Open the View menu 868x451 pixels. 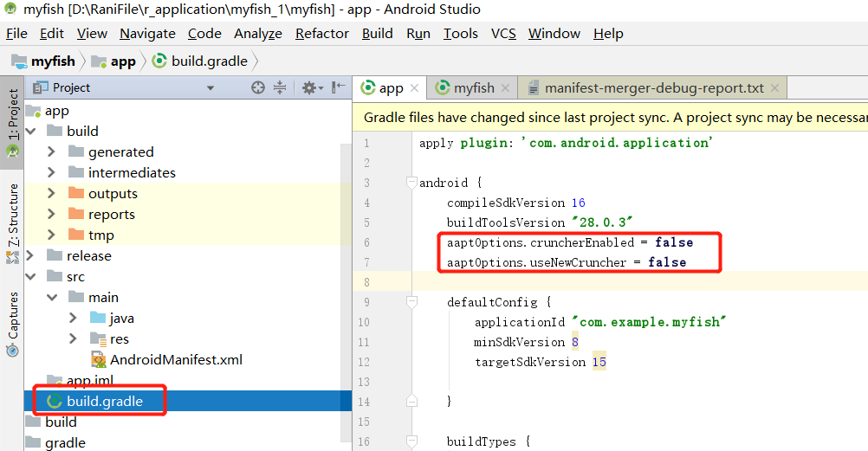92,34
